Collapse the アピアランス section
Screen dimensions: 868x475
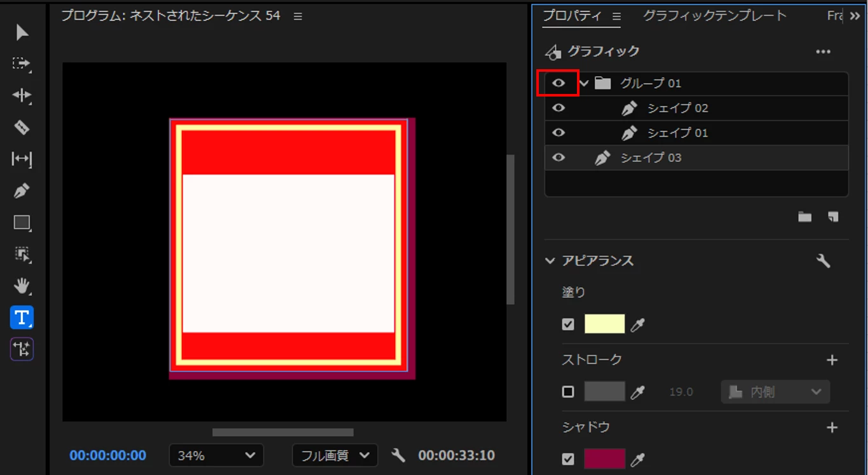pyautogui.click(x=550, y=261)
